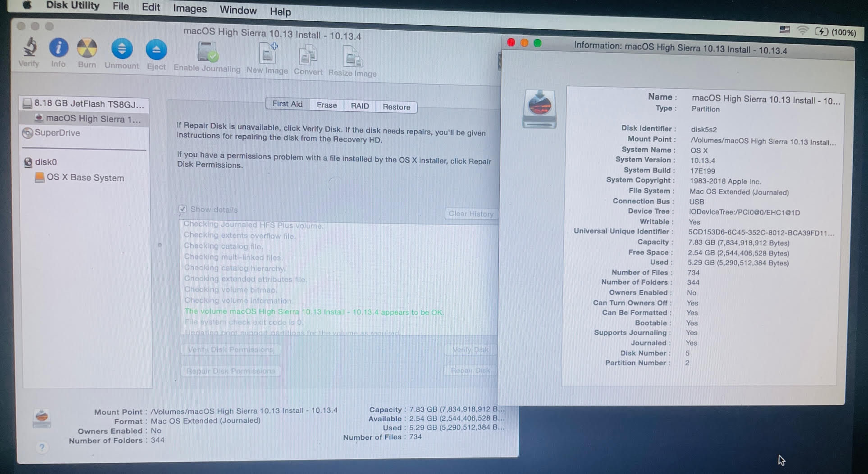Click the System Version value 10.13.4
Viewport: 868px width, 474px height.
coord(703,160)
